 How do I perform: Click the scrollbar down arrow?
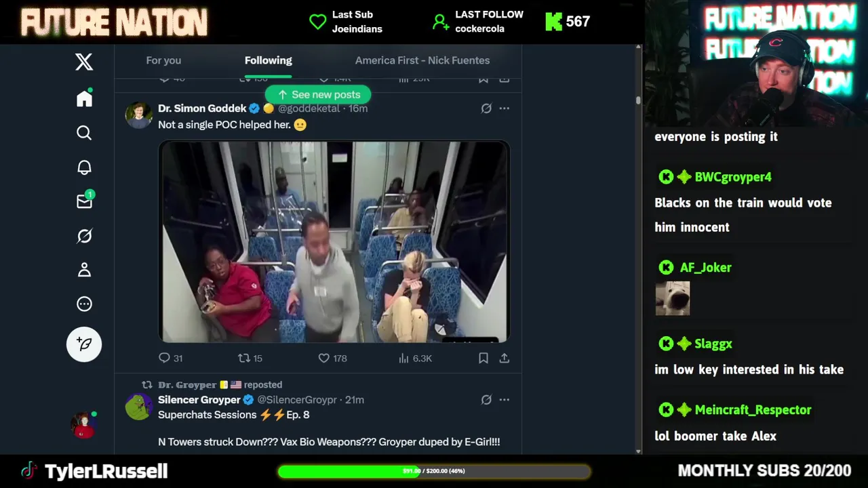click(638, 451)
